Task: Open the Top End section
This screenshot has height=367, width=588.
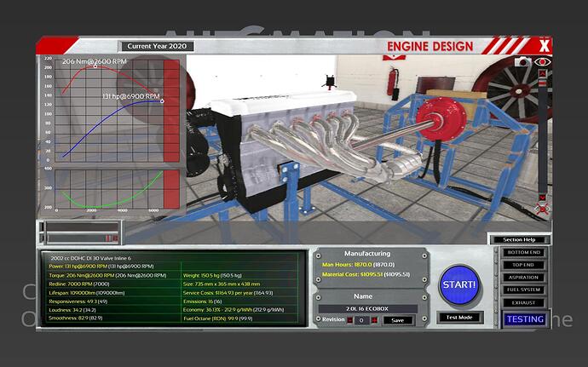Action: tap(523, 265)
